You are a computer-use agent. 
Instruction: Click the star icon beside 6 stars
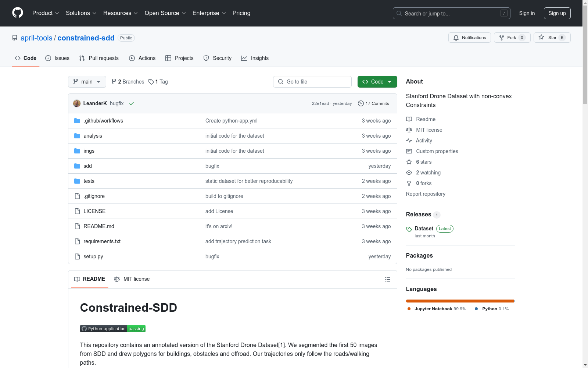[x=409, y=162]
